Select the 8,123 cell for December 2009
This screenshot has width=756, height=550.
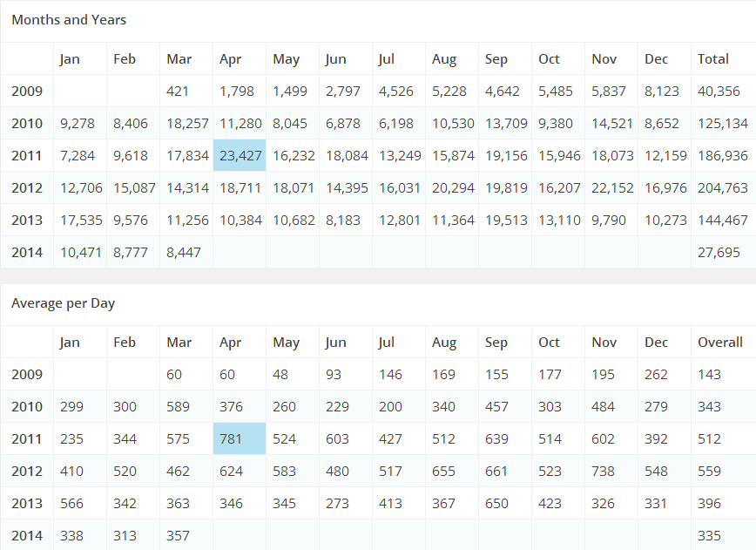tap(662, 92)
